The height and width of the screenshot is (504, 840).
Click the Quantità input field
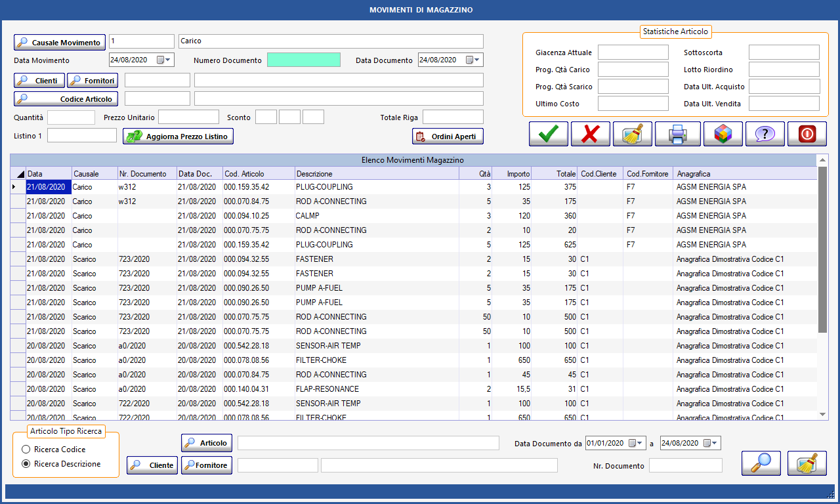(72, 117)
